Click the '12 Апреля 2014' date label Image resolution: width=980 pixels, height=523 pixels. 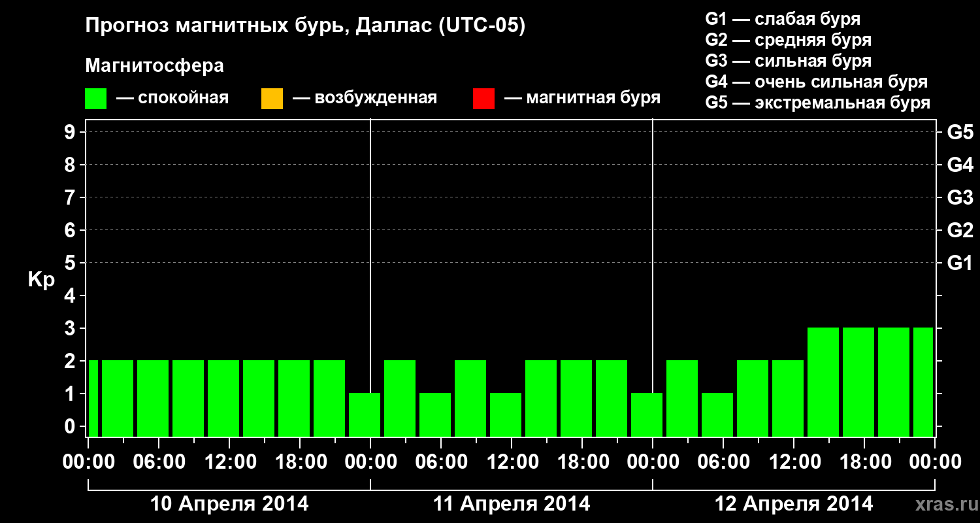pos(794,504)
